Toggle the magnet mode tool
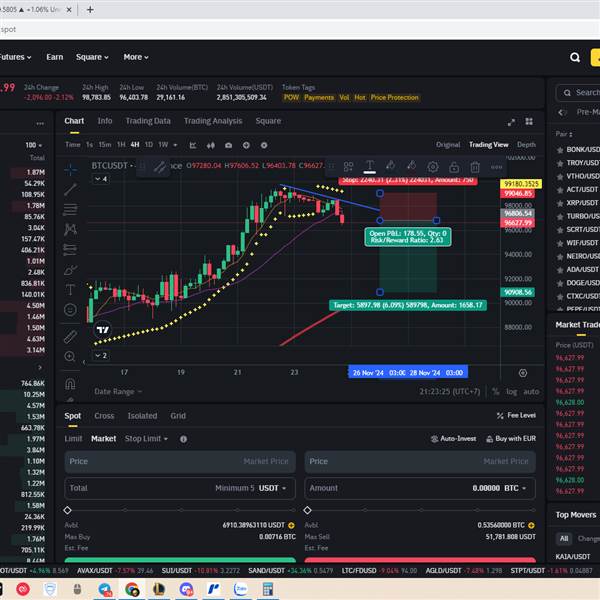The width and height of the screenshot is (600, 600). point(70,384)
